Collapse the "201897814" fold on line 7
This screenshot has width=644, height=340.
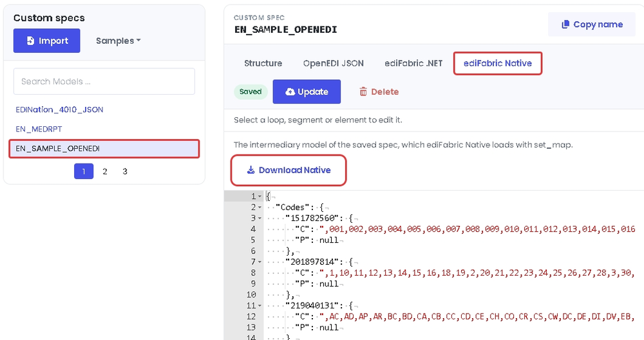(x=260, y=262)
